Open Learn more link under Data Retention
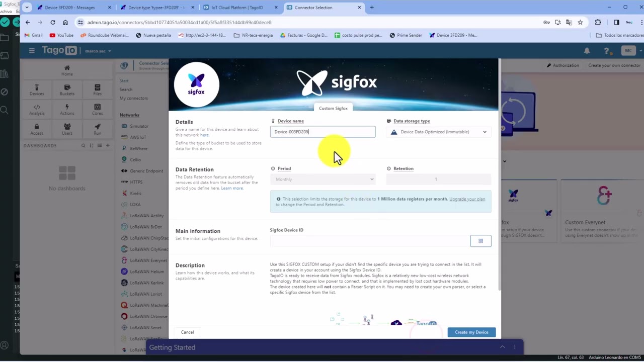The image size is (644, 362). click(x=232, y=188)
